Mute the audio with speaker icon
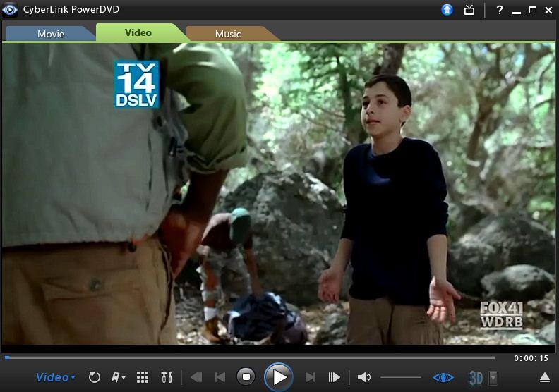 click(363, 377)
